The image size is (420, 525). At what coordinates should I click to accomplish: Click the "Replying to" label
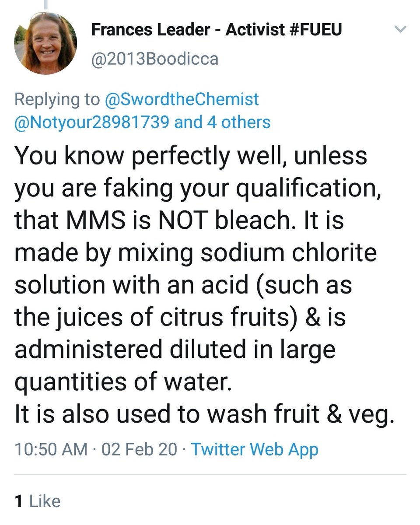point(57,99)
